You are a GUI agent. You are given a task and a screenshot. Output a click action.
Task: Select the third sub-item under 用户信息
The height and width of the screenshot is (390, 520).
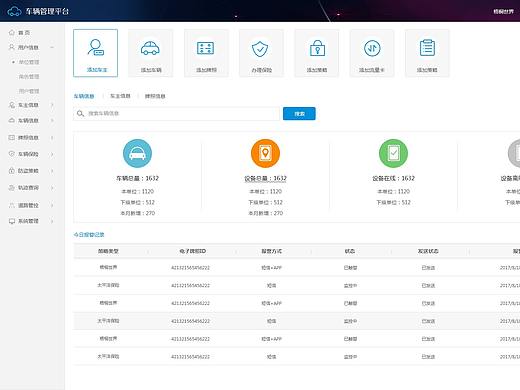29,91
